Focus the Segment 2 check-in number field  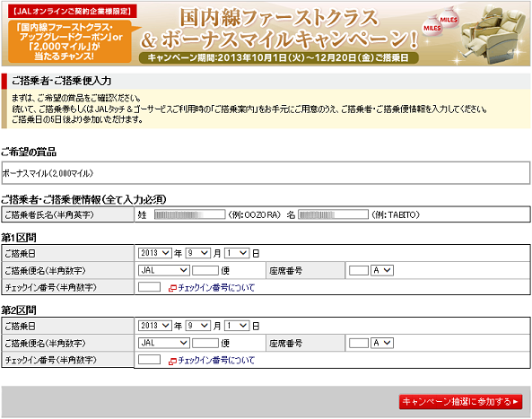[x=149, y=360]
